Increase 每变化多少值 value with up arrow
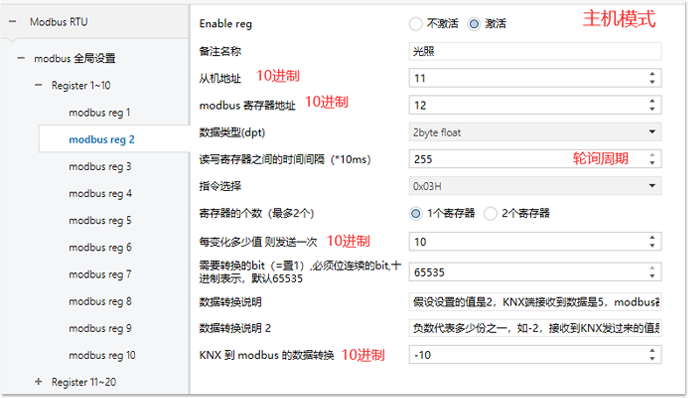Viewport: 688px width, 398px height. [652, 237]
